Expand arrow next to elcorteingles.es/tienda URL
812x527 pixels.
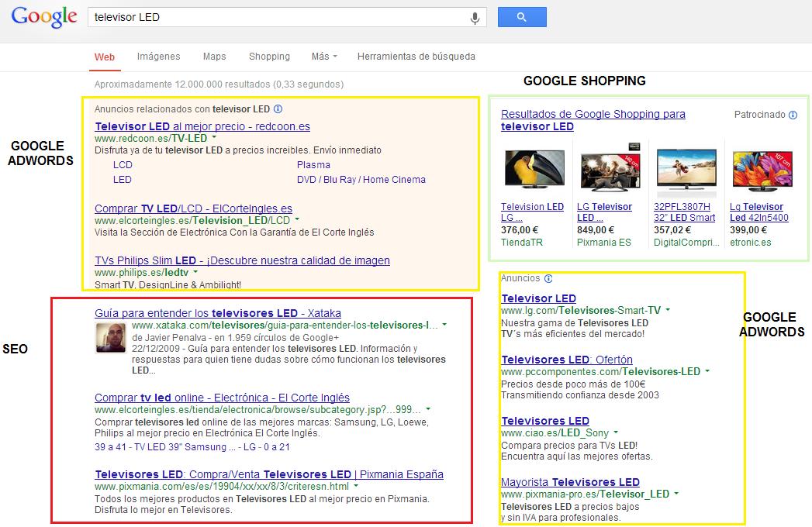click(428, 409)
